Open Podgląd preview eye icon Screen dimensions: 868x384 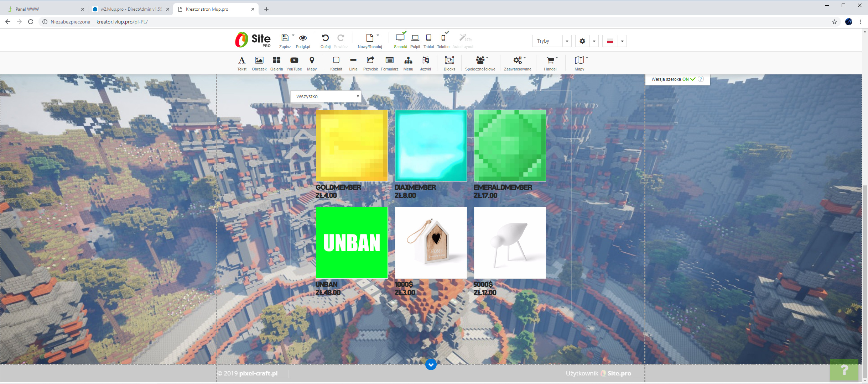(x=303, y=38)
